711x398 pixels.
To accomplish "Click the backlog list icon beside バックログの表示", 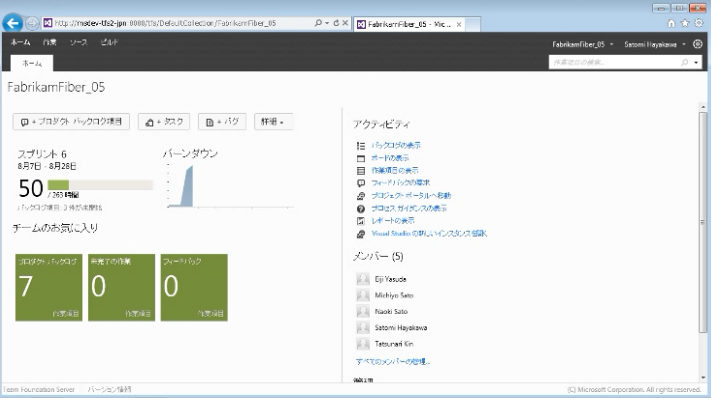I will click(361, 146).
